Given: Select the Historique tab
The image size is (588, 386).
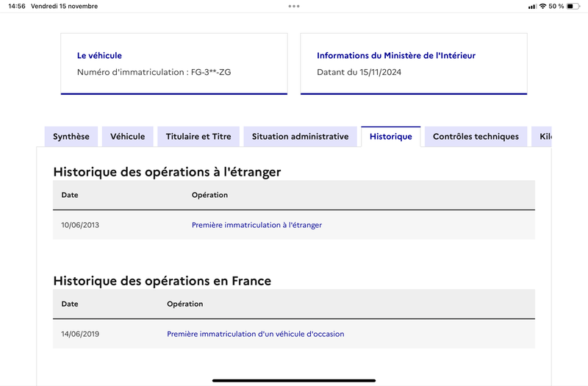Looking at the screenshot, I should click(x=391, y=137).
